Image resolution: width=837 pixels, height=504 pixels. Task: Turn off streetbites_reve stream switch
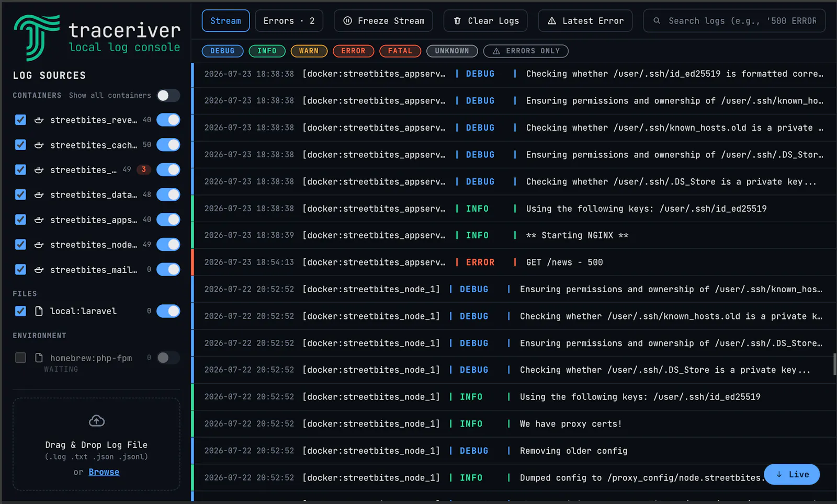click(168, 120)
